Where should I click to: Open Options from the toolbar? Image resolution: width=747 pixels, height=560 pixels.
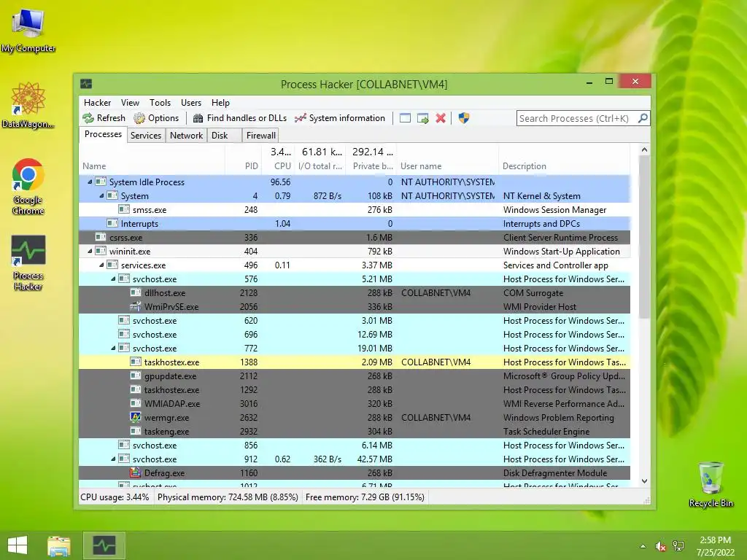point(156,118)
